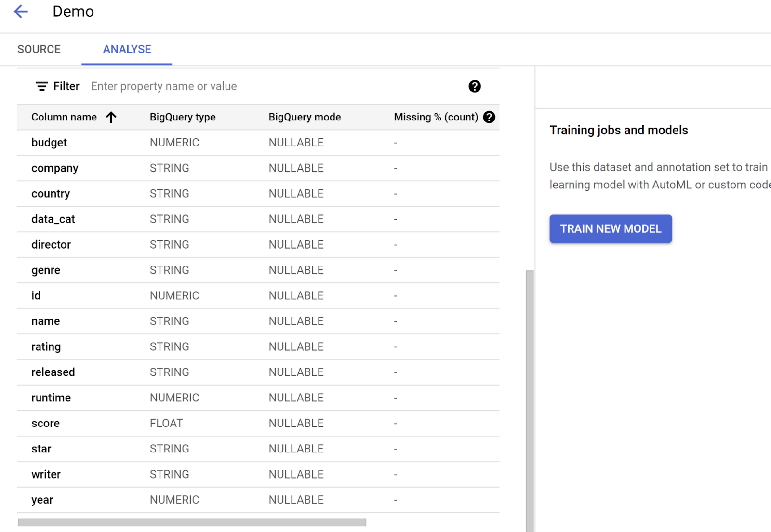Viewport: 771px width, 532px height.
Task: Toggle the Column name sort arrow
Action: coord(111,117)
